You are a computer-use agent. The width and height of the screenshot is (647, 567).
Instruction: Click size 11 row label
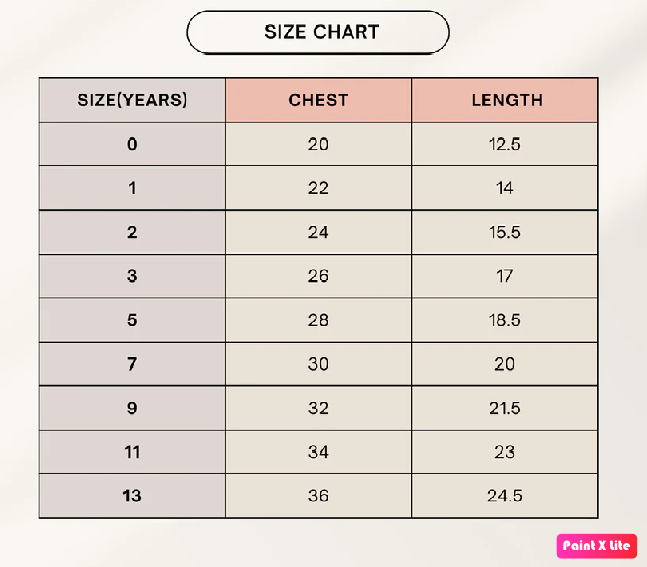[x=132, y=452]
